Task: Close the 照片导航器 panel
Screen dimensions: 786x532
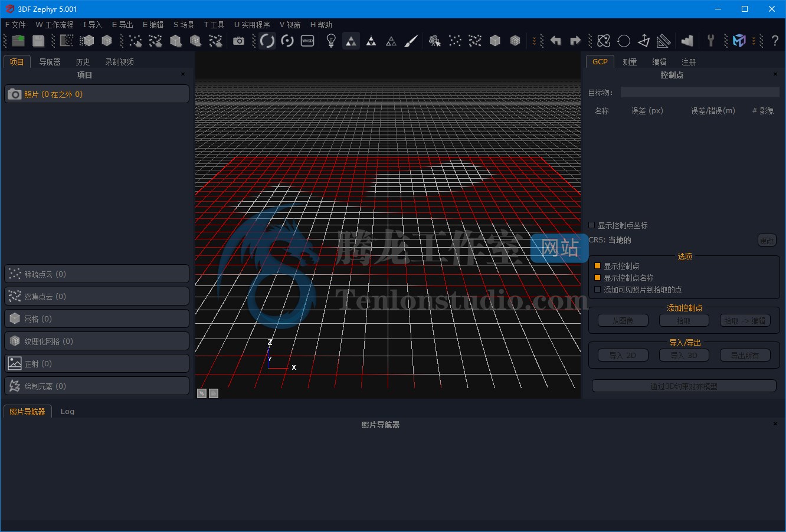Action: tap(775, 424)
